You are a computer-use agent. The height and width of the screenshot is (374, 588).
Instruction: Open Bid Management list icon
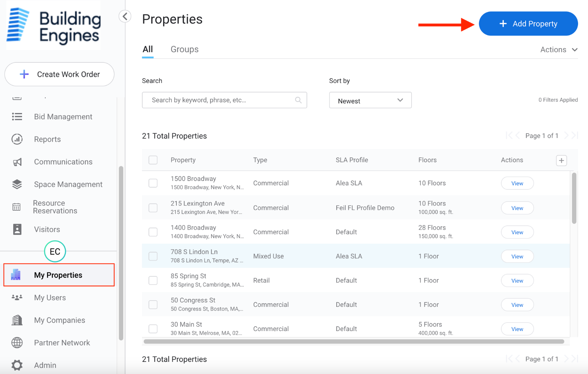point(17,117)
